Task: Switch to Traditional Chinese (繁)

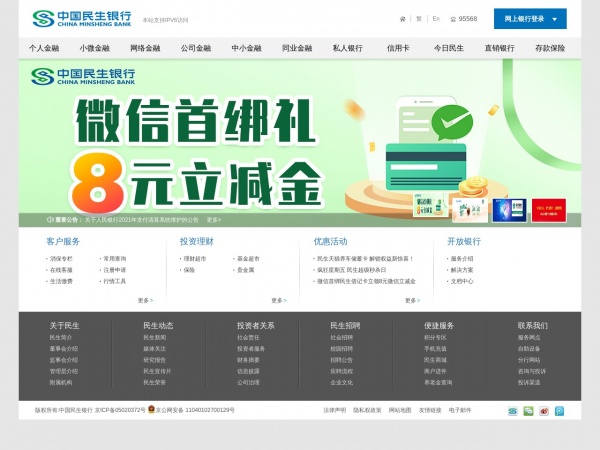Action: (x=419, y=19)
